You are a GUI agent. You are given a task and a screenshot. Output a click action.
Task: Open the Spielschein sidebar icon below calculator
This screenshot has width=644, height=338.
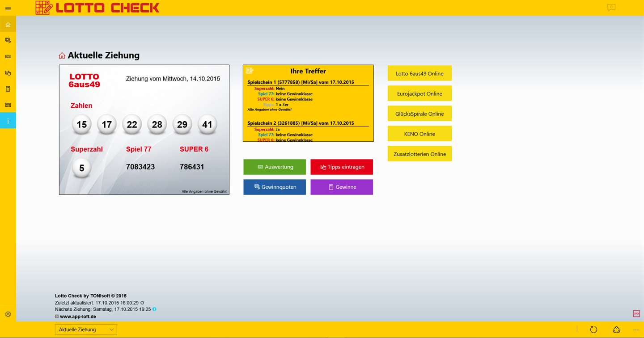(8, 105)
